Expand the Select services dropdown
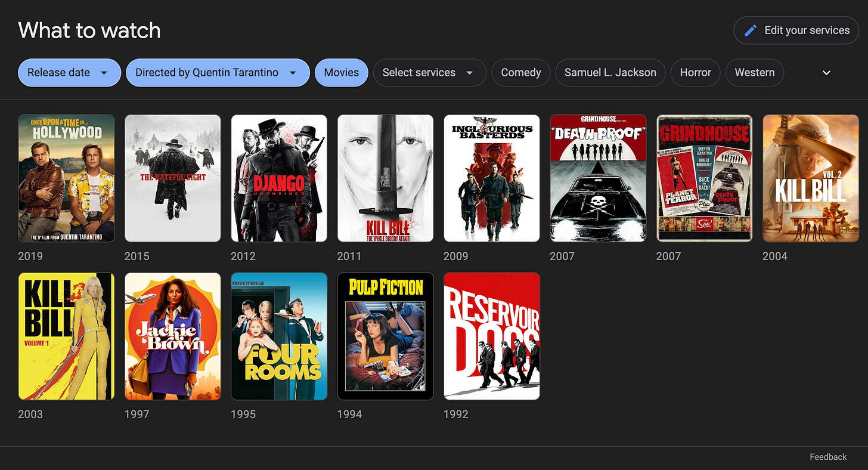 (x=429, y=73)
